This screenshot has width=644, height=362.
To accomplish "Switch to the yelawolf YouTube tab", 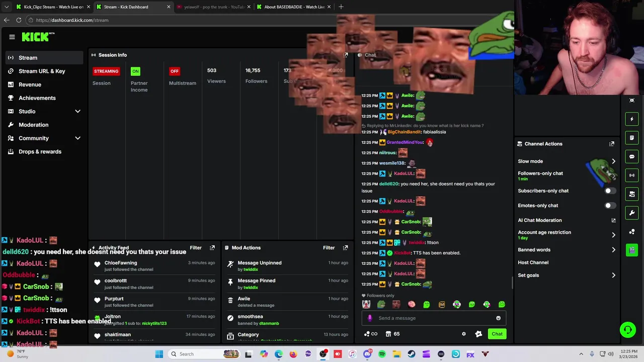I will tap(214, 7).
